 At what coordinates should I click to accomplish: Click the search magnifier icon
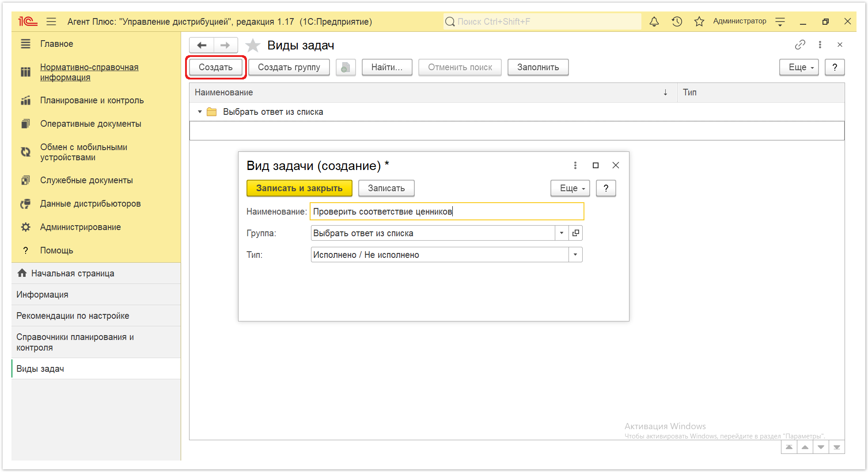450,22
